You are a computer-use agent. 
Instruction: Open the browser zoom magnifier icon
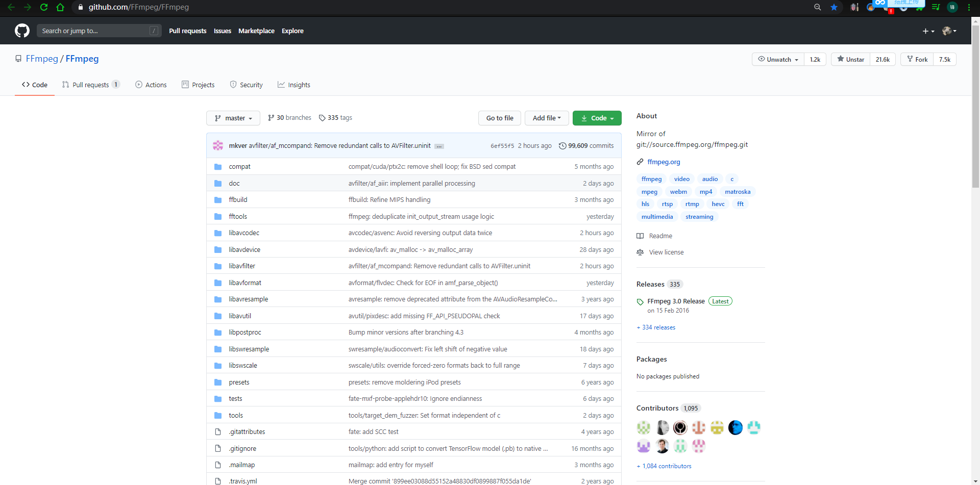(818, 7)
